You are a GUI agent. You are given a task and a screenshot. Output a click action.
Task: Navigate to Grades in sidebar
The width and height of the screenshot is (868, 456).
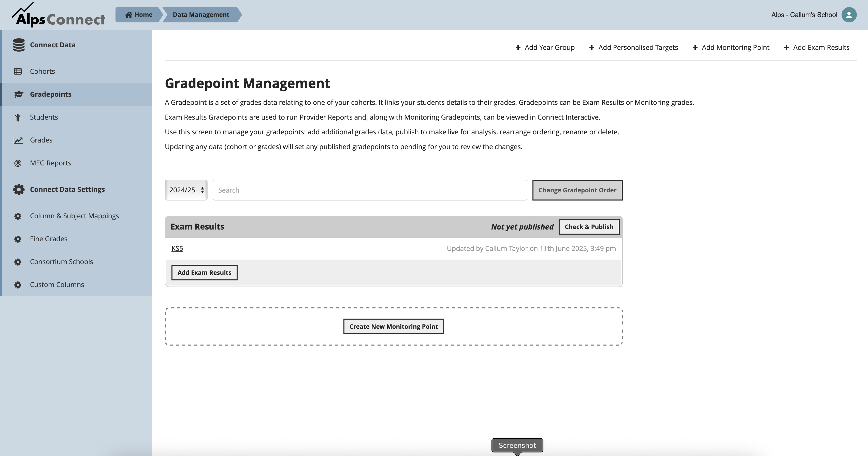[x=77, y=140]
